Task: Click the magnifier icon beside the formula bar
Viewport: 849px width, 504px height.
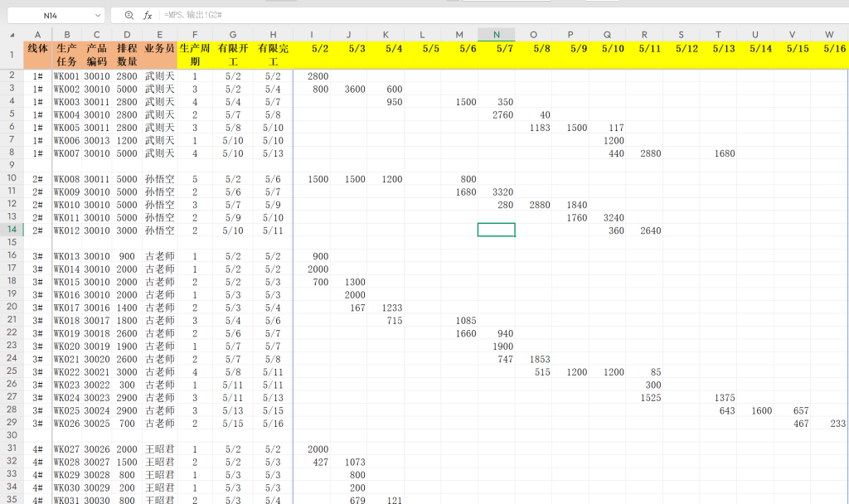Action: tap(129, 15)
